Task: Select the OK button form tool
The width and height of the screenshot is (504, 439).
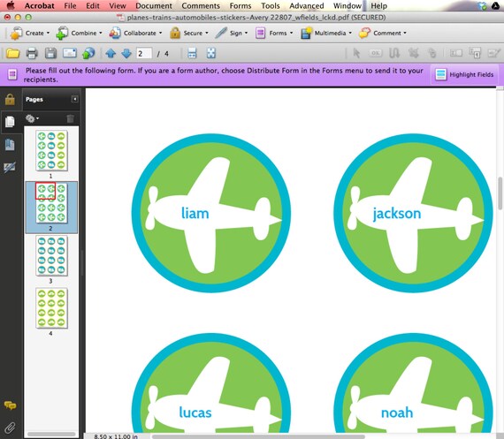Action: click(376, 53)
